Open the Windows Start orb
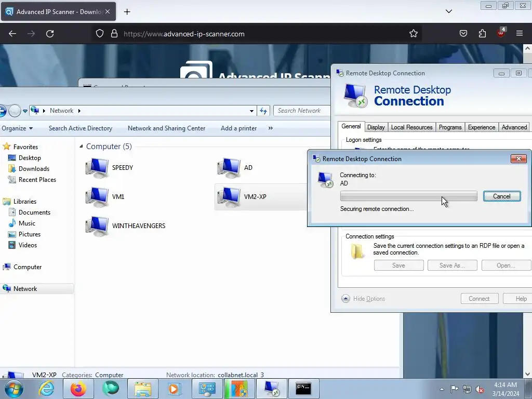 tap(14, 389)
